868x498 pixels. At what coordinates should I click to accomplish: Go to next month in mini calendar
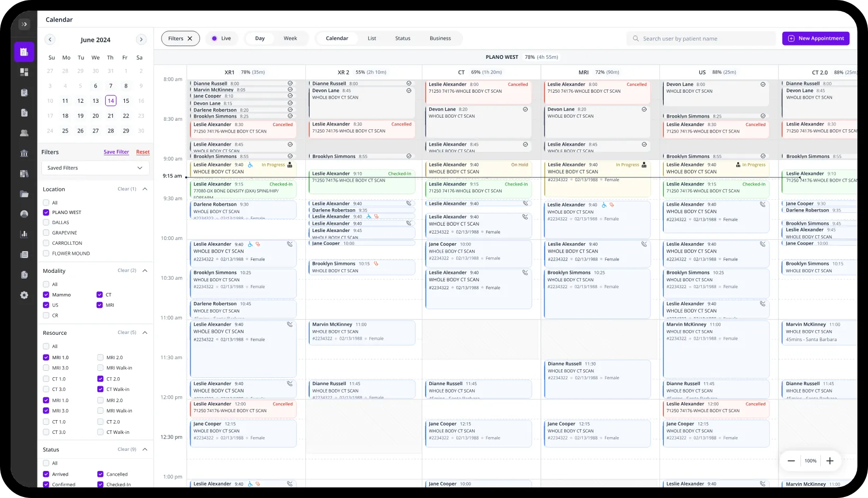tap(141, 40)
